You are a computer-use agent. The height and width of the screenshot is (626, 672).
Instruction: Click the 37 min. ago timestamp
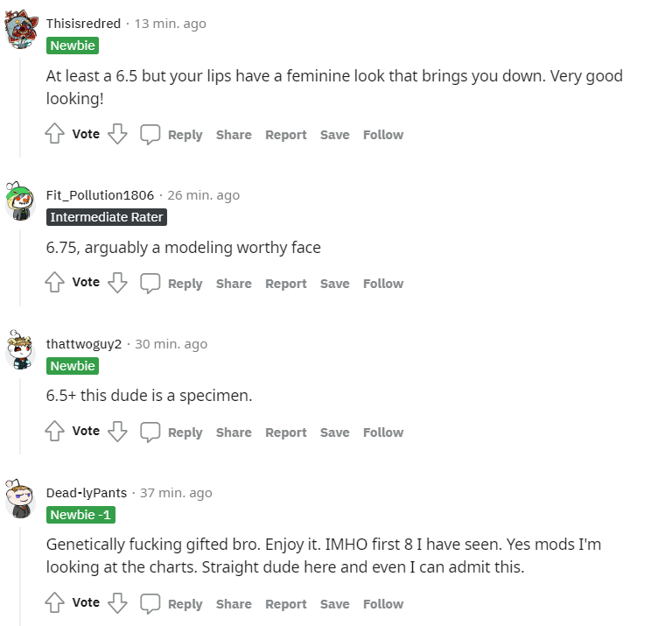(x=176, y=493)
